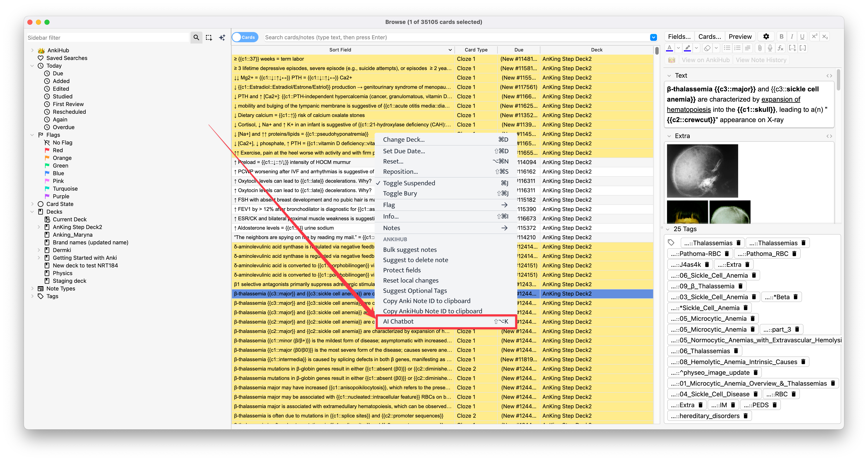
Task: Toggle HTML editor for Text field
Action: coord(829,76)
